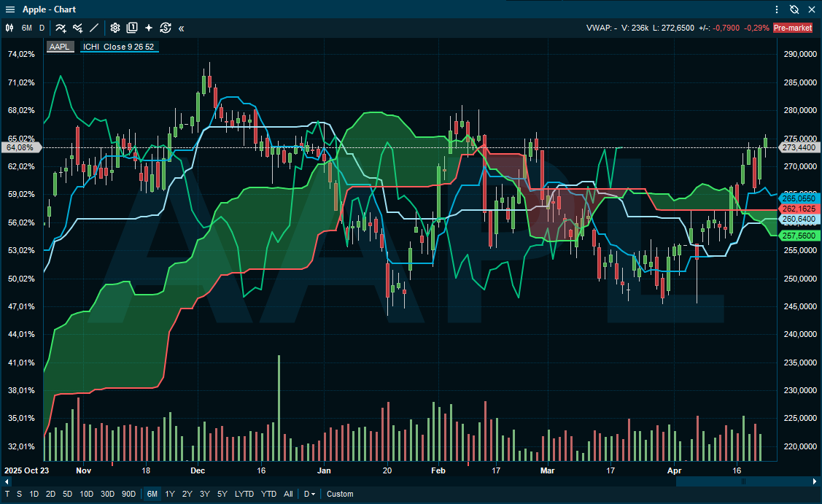
Task: Click the red 262,1625 price label
Action: pyautogui.click(x=799, y=209)
